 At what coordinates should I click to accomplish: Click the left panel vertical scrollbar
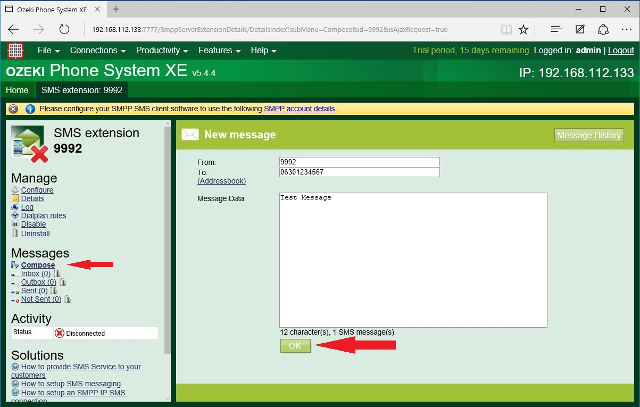167,240
